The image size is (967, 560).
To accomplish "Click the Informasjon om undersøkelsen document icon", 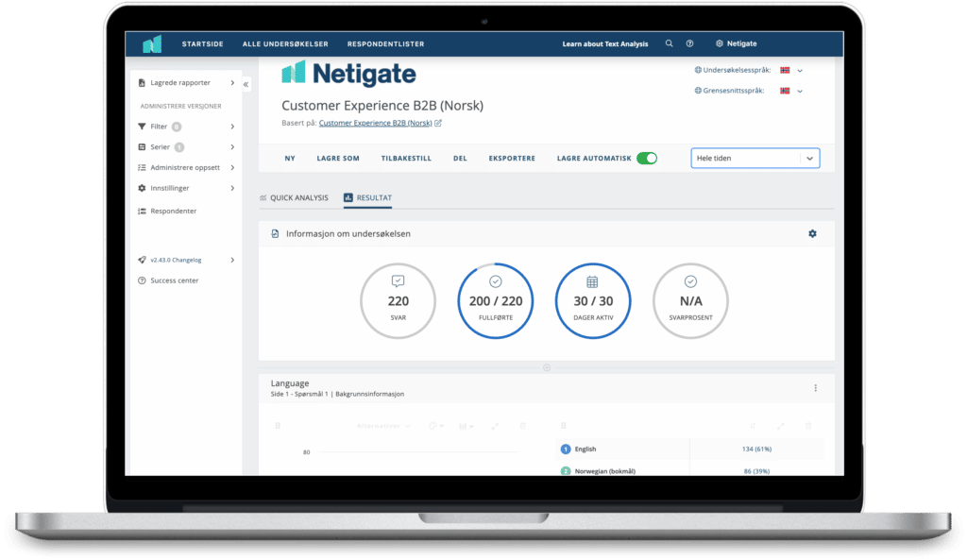I will pyautogui.click(x=275, y=234).
